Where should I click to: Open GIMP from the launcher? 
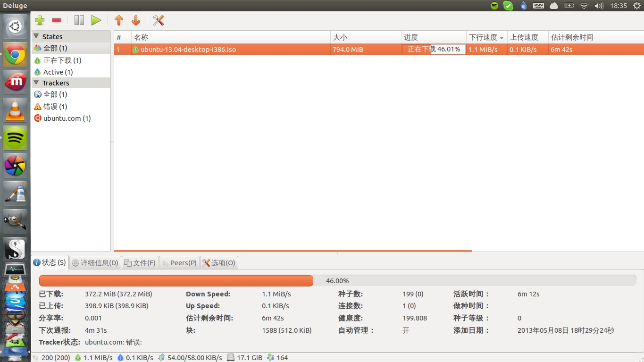(16, 221)
